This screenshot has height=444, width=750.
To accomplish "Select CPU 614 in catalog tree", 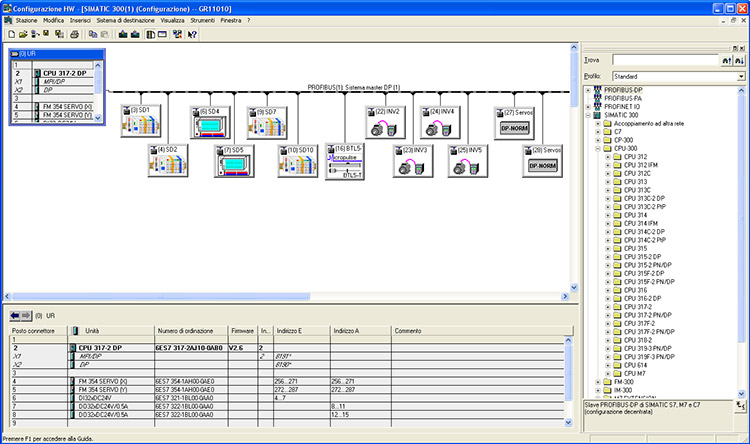I will [x=635, y=366].
